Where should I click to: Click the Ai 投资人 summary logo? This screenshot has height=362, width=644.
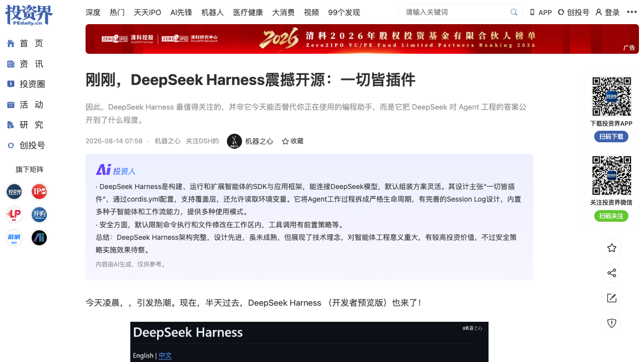(x=116, y=170)
